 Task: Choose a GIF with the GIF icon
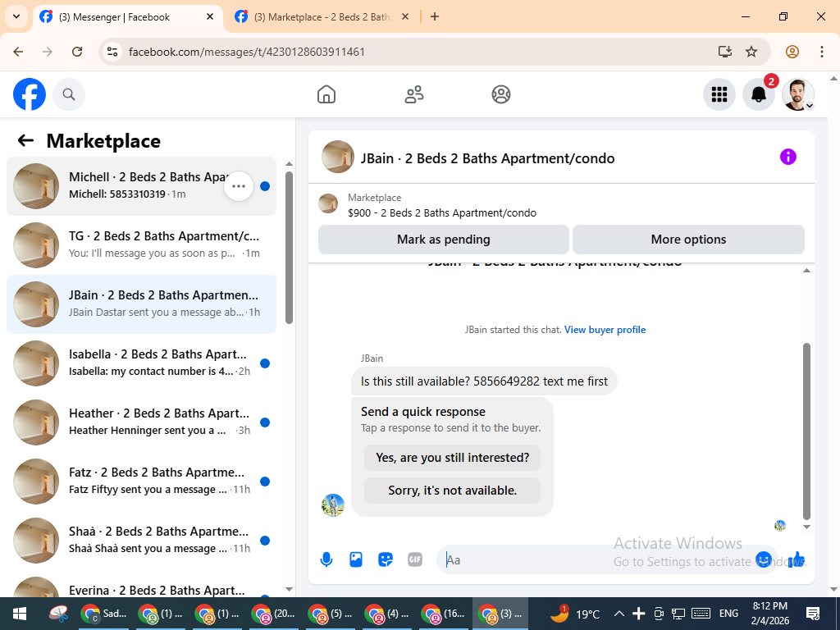415,559
